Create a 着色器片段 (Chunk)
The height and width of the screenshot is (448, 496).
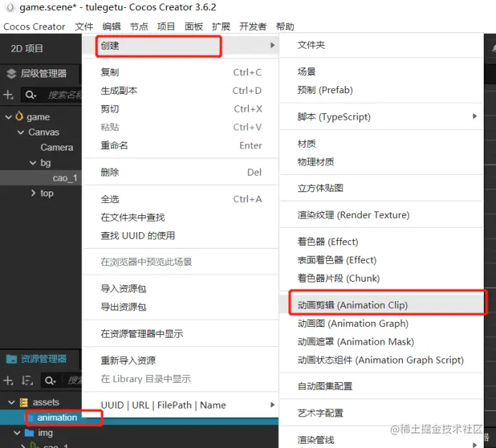381,278
